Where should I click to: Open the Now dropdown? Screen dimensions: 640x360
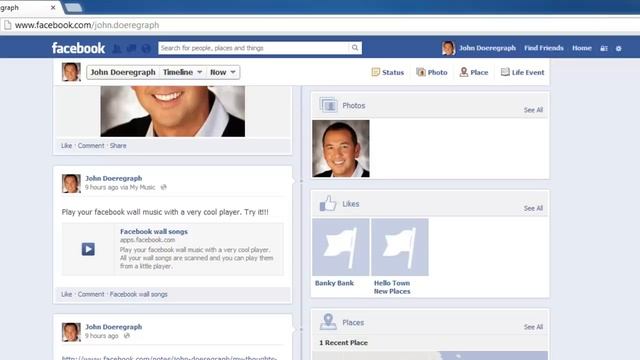[222, 72]
